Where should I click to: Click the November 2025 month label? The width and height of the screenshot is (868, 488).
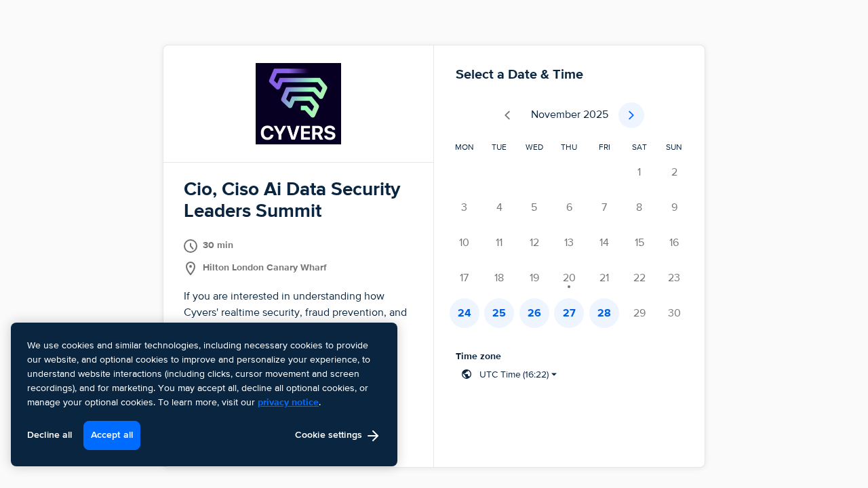[570, 115]
